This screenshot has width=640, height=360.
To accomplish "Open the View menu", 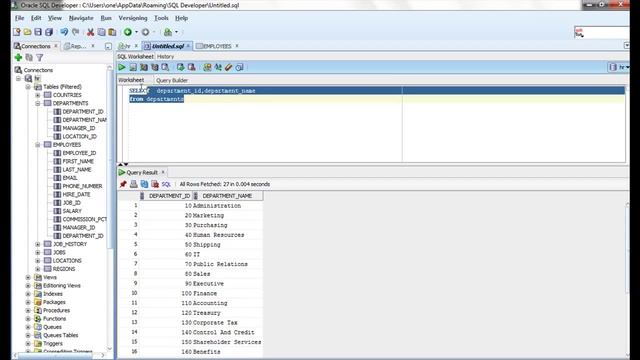I will 55,18.
